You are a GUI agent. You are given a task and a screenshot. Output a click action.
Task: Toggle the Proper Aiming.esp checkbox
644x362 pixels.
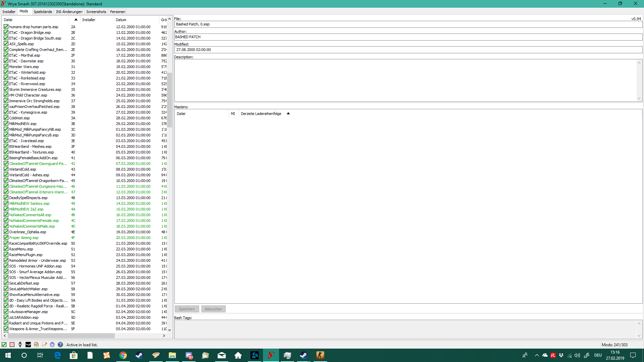click(x=6, y=238)
